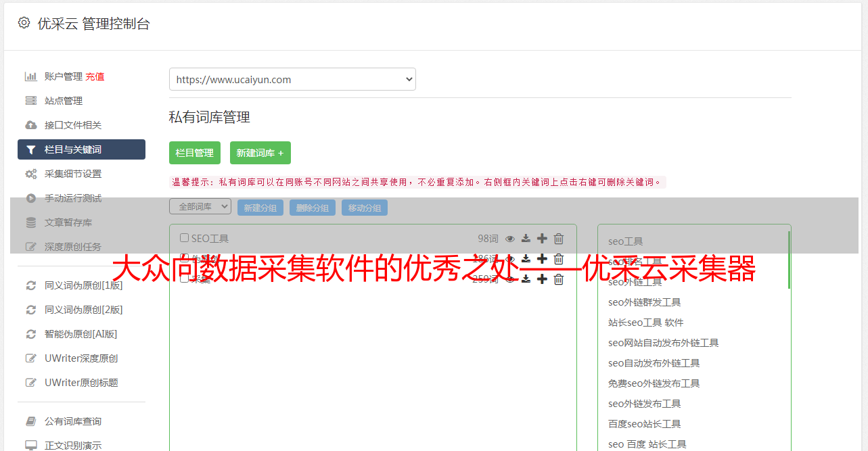Select keyword seo 百度 站长工具

pyautogui.click(x=647, y=444)
